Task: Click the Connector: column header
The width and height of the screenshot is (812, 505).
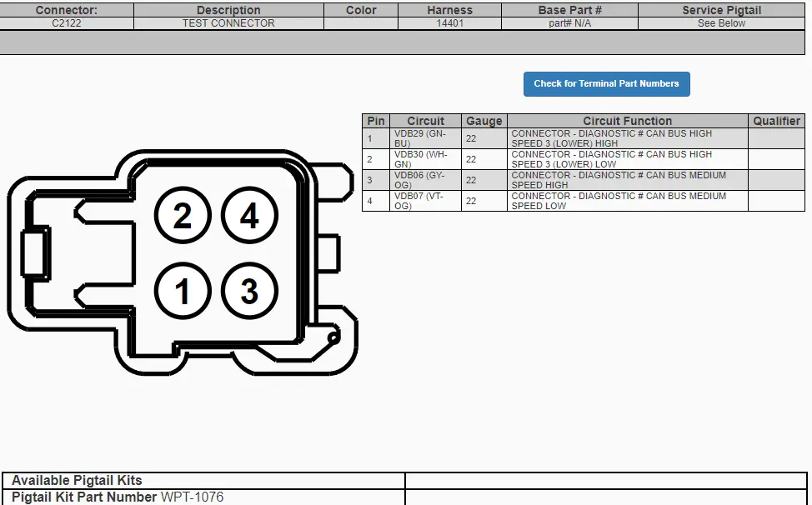Action: 67,10
